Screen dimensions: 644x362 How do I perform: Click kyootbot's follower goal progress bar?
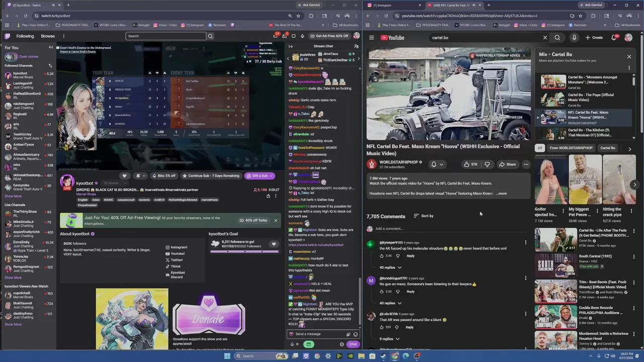click(x=244, y=251)
